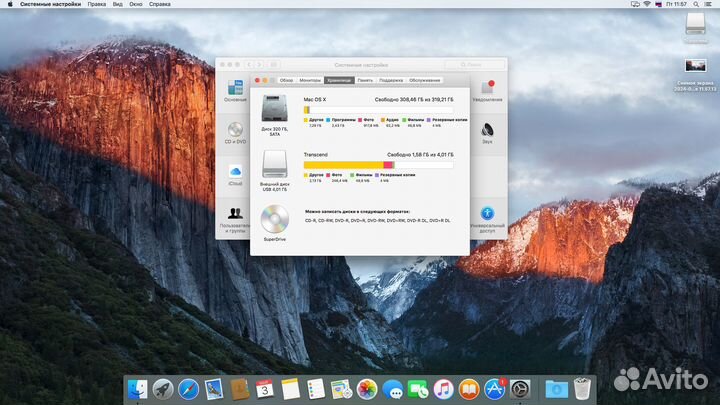Open iBooks from the Dock

469,389
